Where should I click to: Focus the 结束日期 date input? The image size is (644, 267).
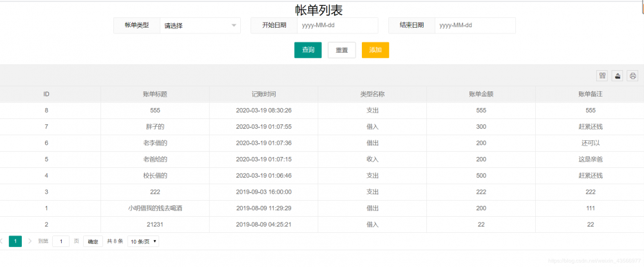[475, 26]
